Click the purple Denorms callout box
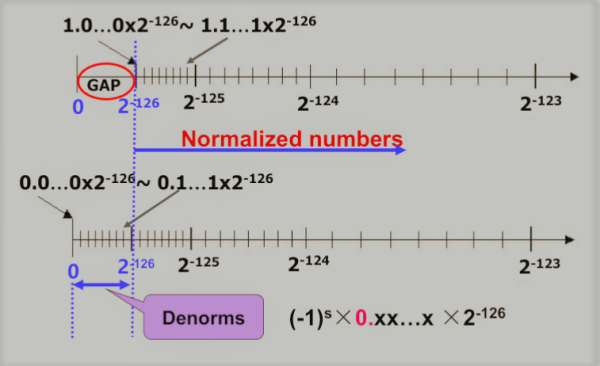The image size is (600, 366). click(204, 317)
